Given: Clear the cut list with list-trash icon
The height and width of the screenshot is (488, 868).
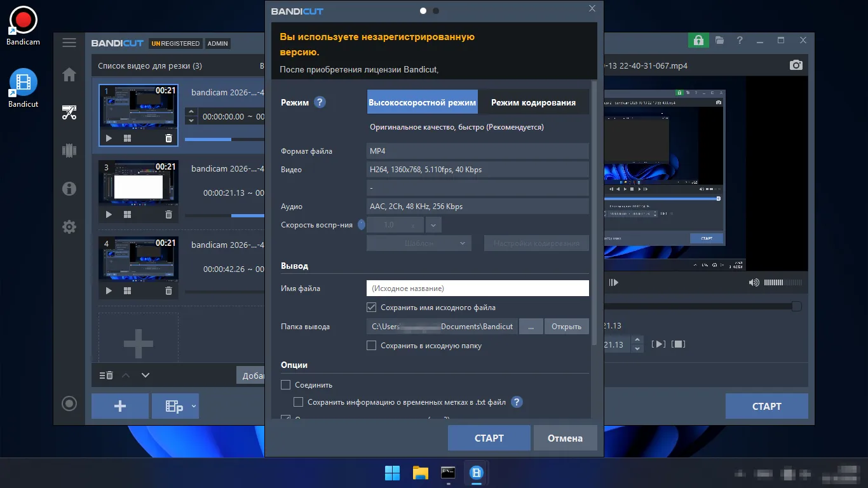Looking at the screenshot, I should [x=106, y=375].
